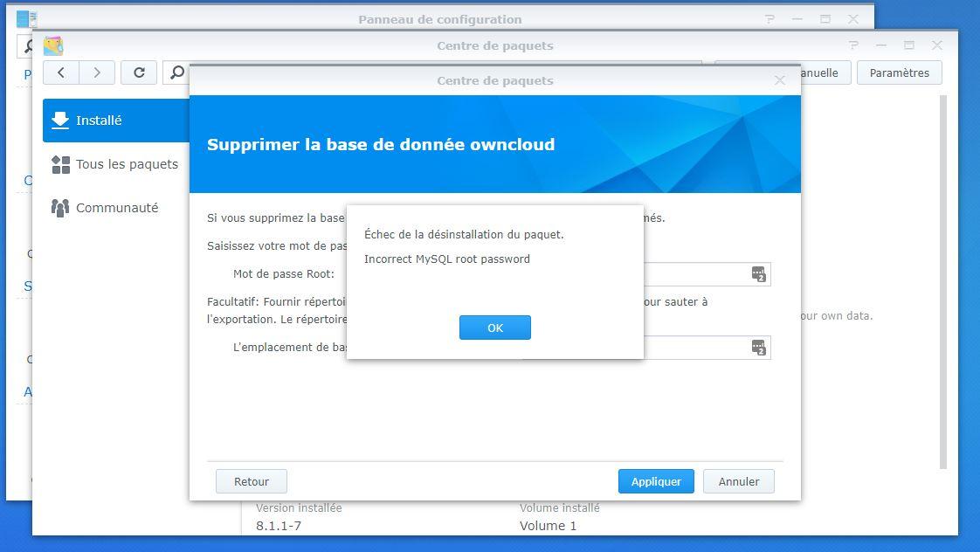Click the Centre de paquets app icon
The width and height of the screenshot is (980, 552).
coord(53,45)
